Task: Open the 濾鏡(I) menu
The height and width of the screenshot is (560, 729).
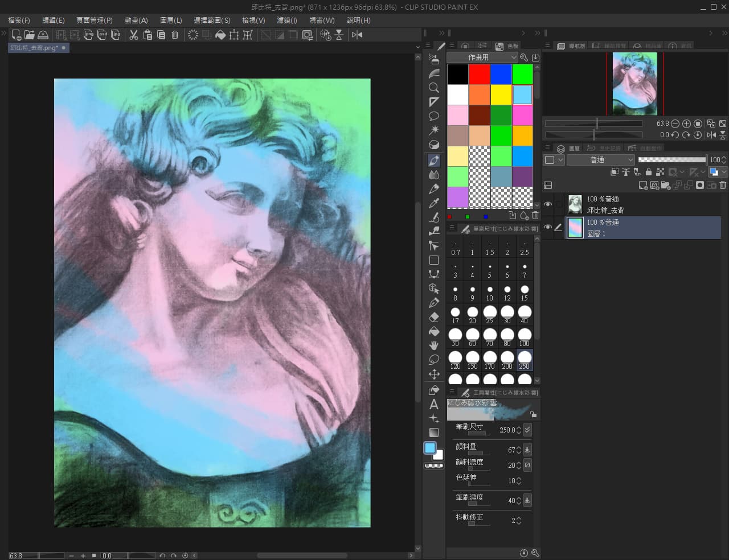Action: tap(286, 20)
